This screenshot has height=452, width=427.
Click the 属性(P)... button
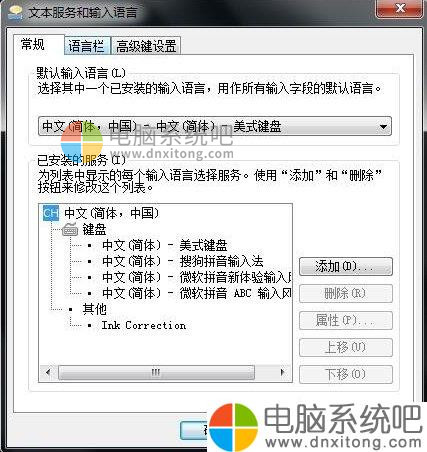click(x=346, y=320)
